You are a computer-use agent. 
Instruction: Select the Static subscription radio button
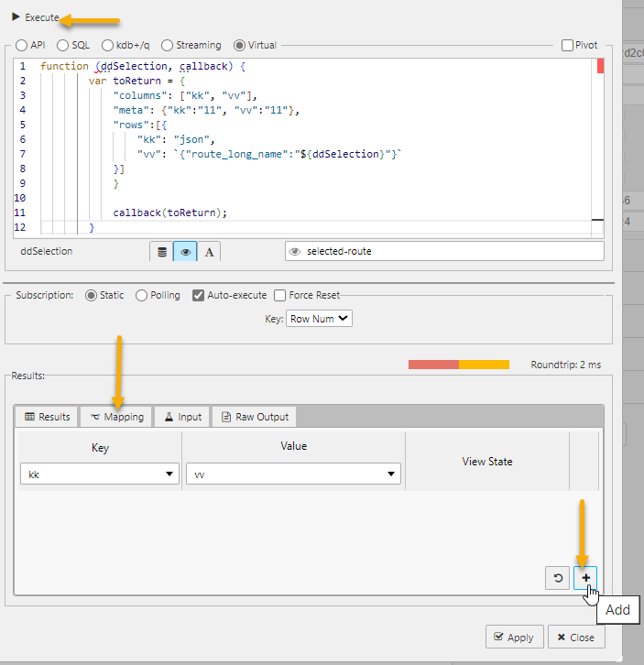click(91, 295)
